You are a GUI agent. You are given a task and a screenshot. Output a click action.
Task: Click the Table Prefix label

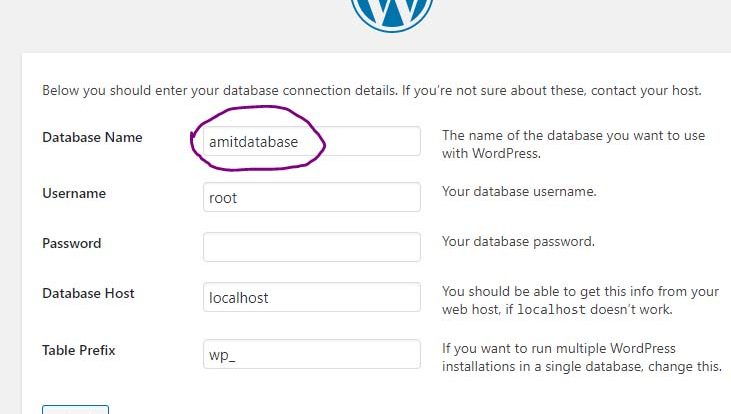point(79,350)
